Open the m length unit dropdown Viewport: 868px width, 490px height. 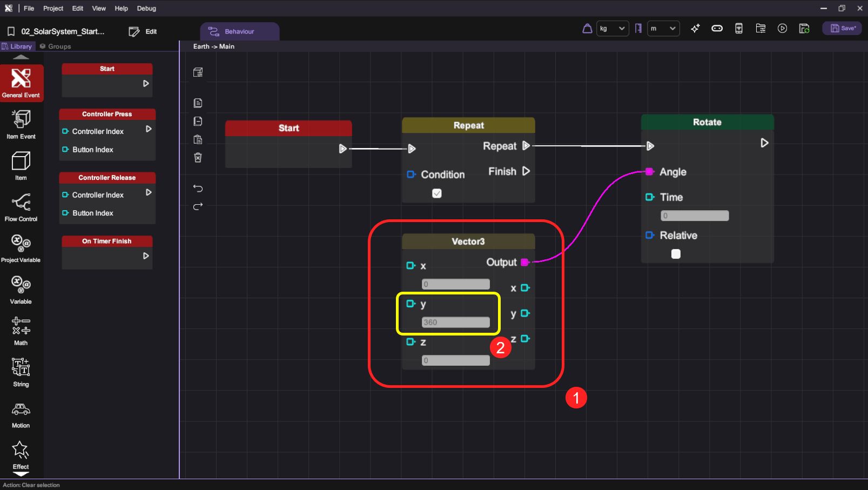[x=663, y=29]
